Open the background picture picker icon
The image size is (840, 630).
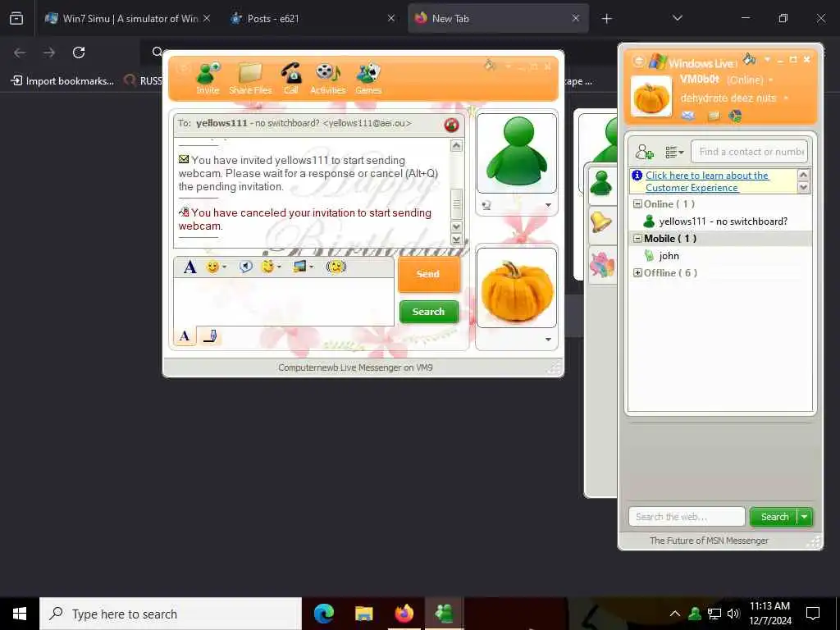[300, 267]
